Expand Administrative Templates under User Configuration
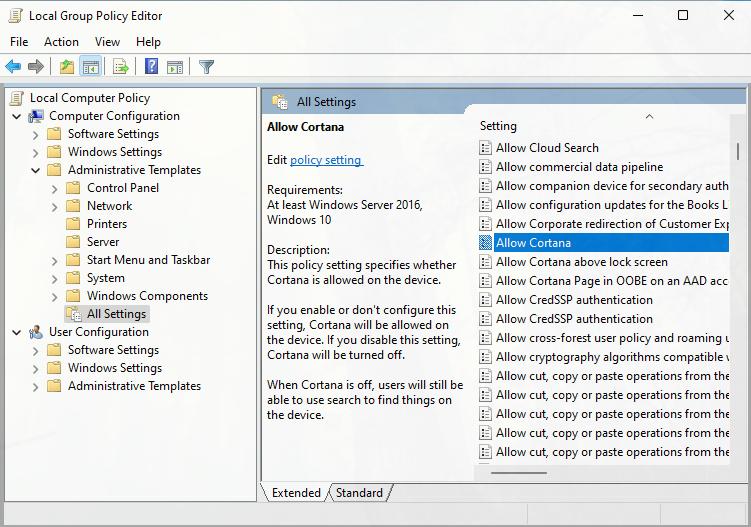Viewport: 751px width, 527px height. 35,387
